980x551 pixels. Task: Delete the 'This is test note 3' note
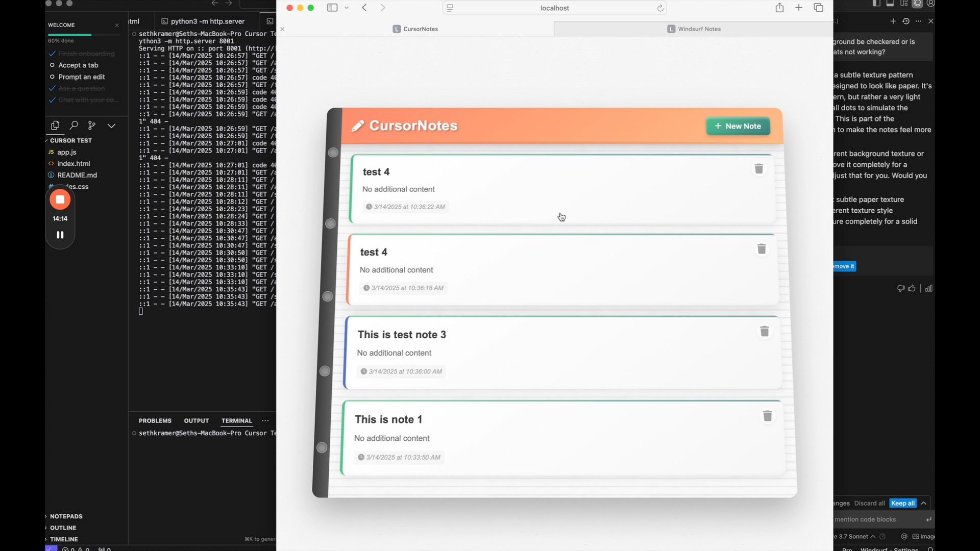pyautogui.click(x=764, y=332)
